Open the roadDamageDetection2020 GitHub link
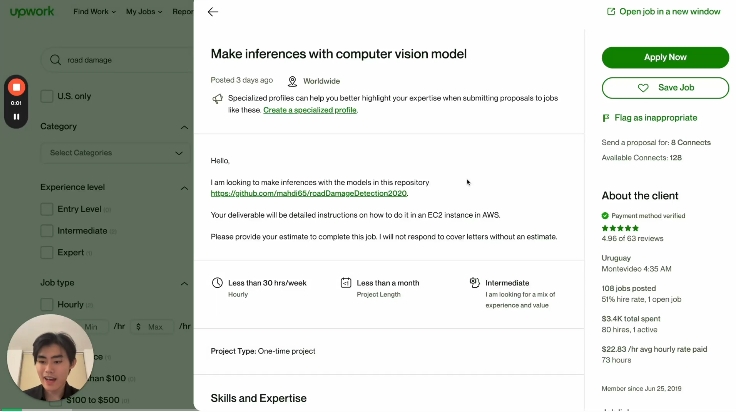747x412 pixels. click(309, 193)
